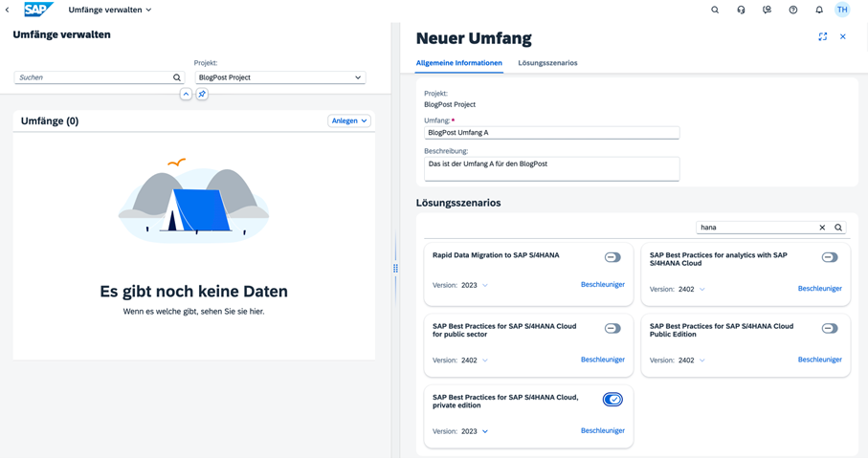
Task: Enable Rapid Data Migration to SAP S/4HANA
Action: tap(612, 257)
